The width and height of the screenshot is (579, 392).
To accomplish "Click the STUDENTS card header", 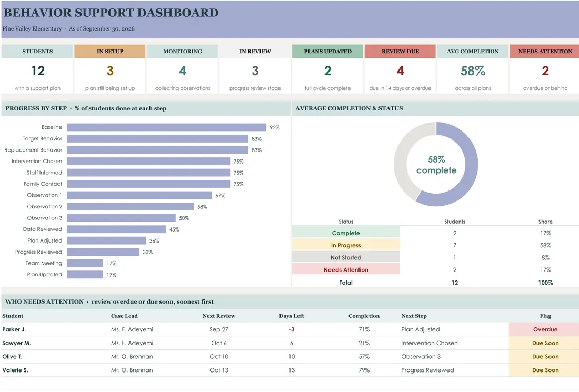I will point(37,52).
